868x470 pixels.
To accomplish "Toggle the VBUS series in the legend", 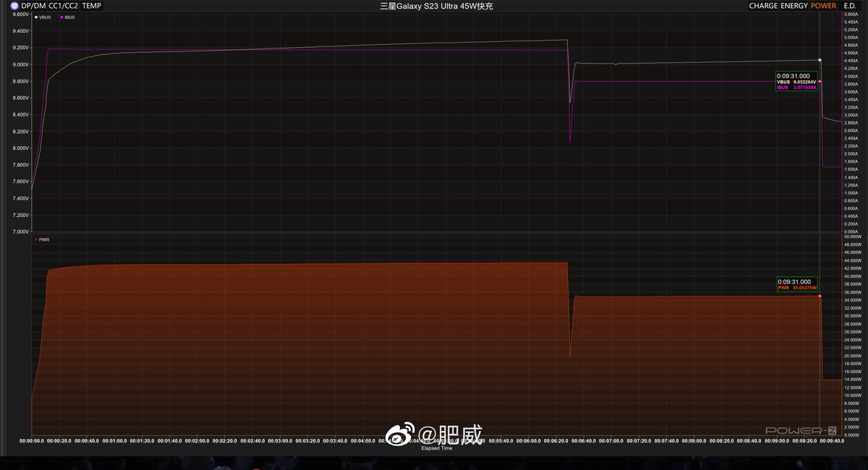I will (42, 17).
